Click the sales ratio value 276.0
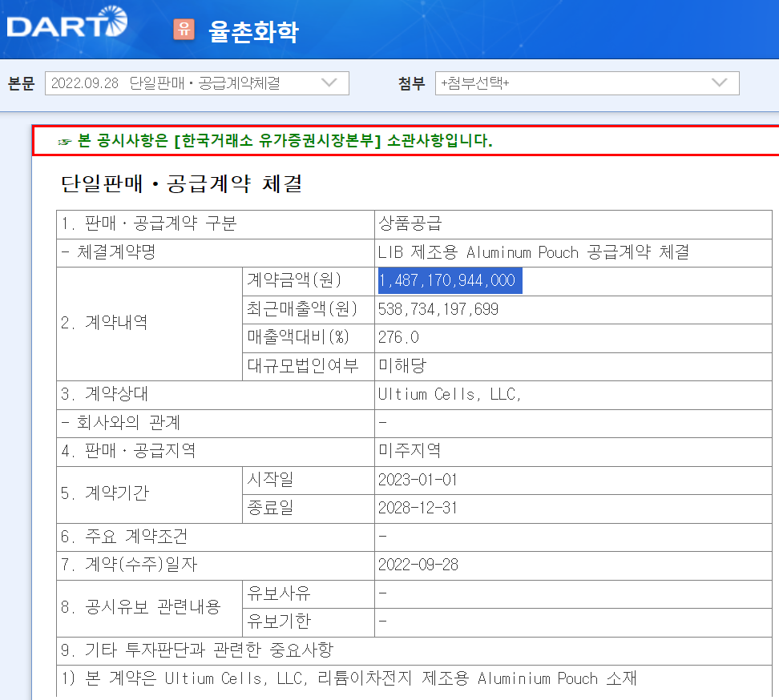The height and width of the screenshot is (700, 779). click(398, 338)
